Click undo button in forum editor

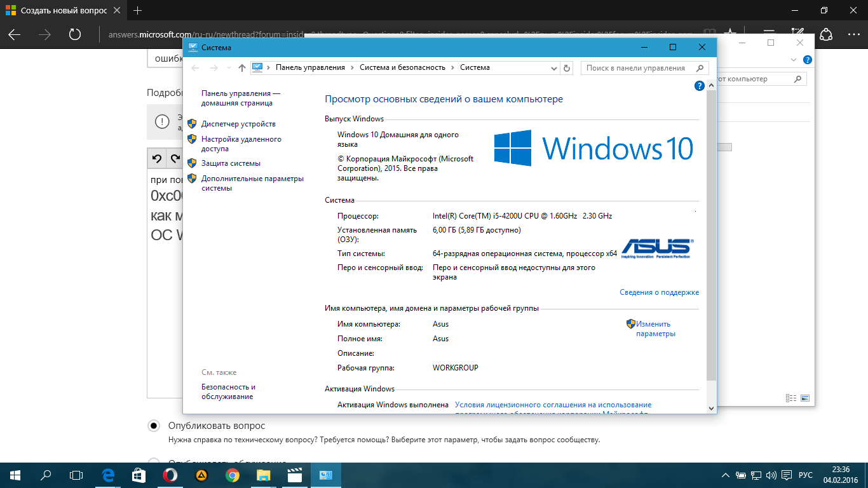(x=156, y=158)
